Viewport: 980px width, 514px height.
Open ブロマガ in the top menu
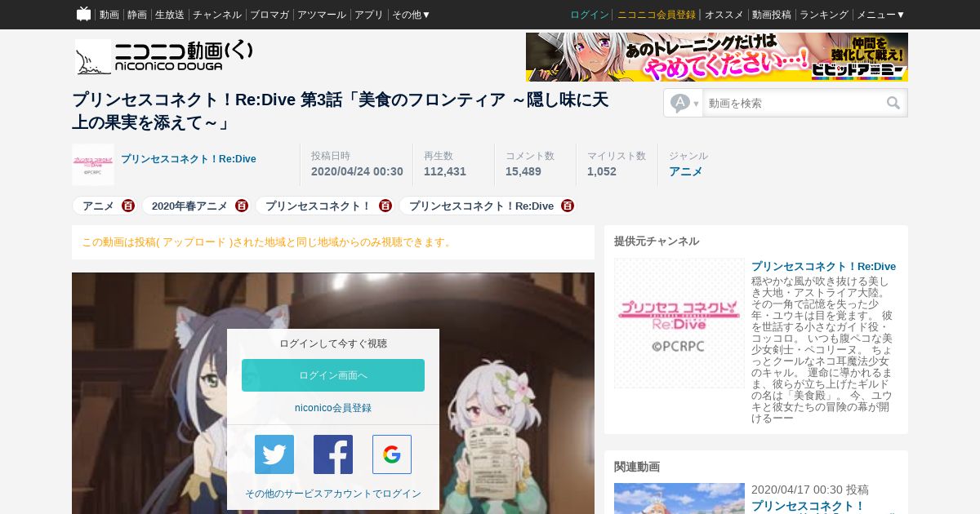(269, 15)
